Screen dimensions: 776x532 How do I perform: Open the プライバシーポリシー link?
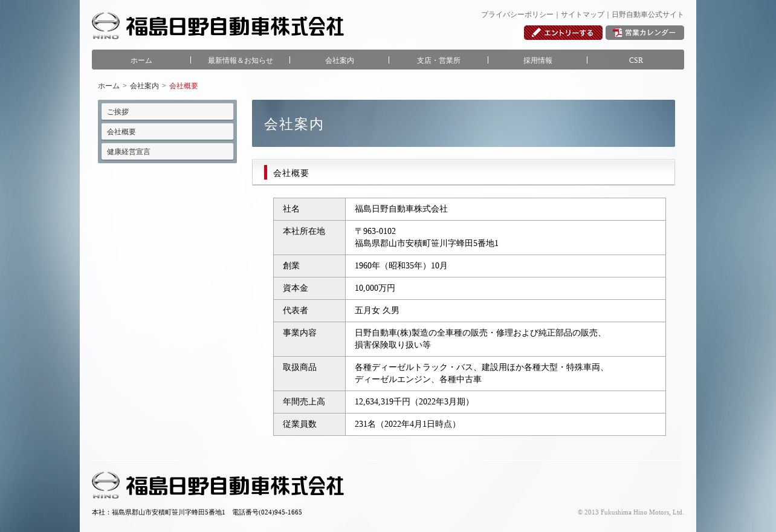coord(517,15)
